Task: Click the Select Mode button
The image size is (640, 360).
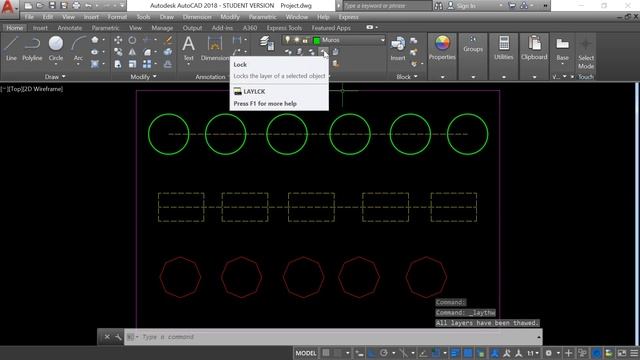Action: (x=586, y=53)
